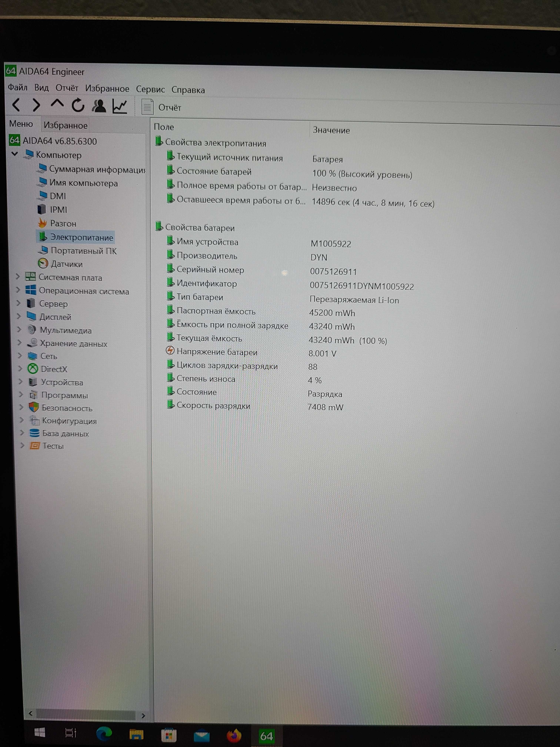This screenshot has width=560, height=747.
Task: Expand the Мультимедиа node
Action: 20,330
